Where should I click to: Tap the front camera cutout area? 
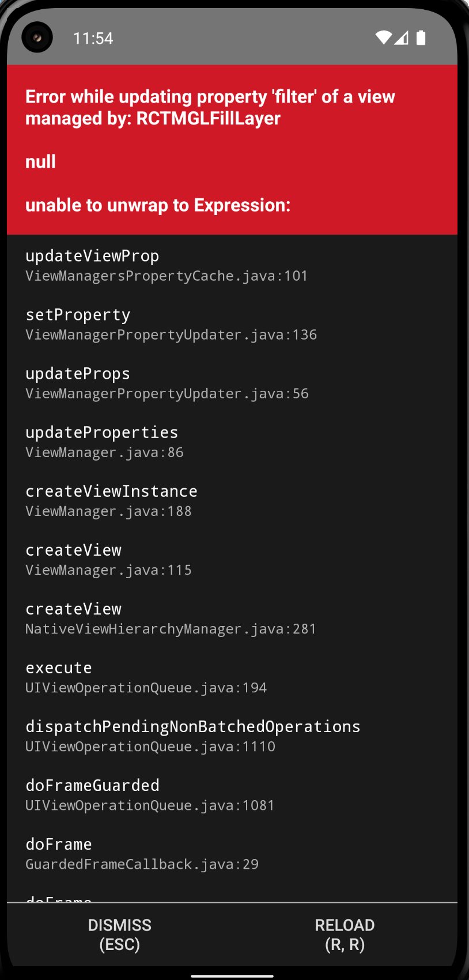[37, 37]
